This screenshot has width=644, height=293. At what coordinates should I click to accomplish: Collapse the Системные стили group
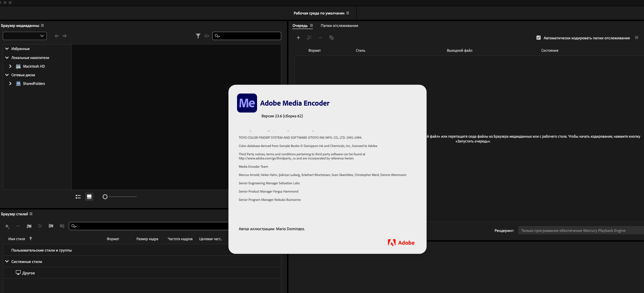coord(7,262)
